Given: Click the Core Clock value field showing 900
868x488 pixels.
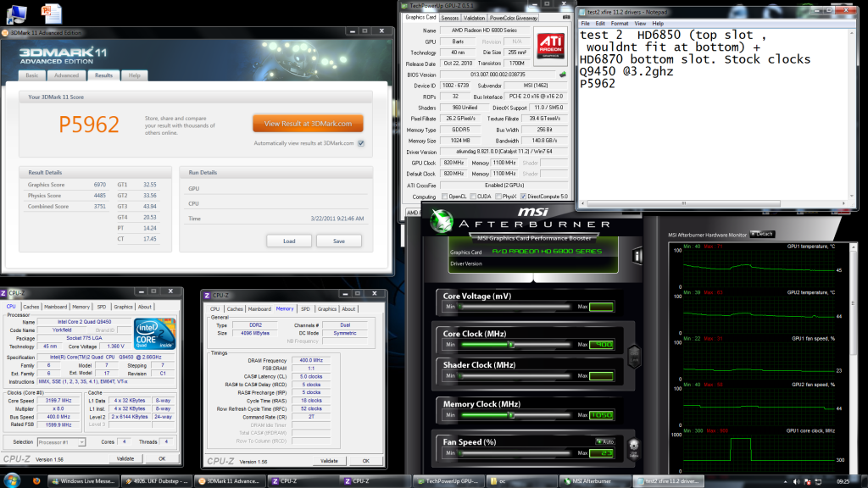Looking at the screenshot, I should pos(601,345).
